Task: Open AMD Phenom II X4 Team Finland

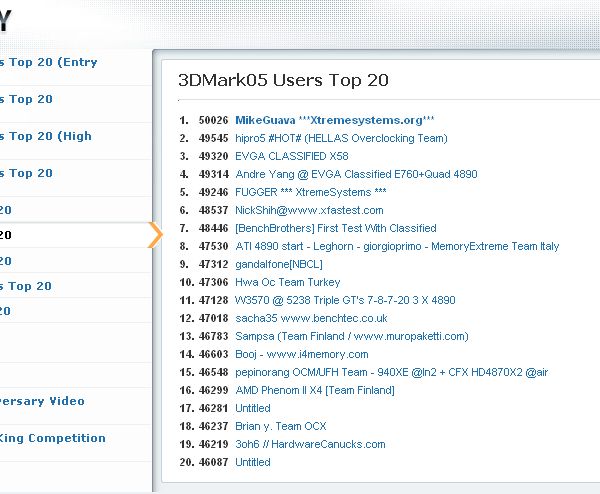Action: (x=315, y=390)
